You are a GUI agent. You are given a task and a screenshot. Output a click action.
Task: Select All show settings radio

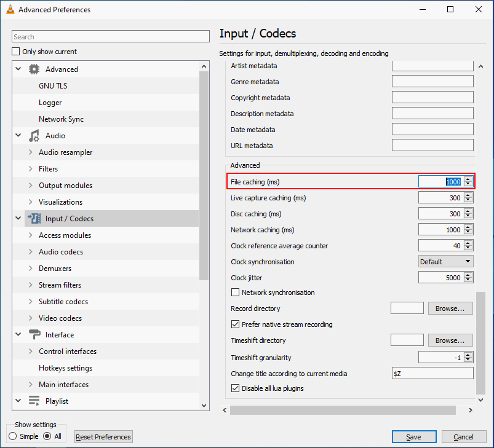tap(47, 436)
